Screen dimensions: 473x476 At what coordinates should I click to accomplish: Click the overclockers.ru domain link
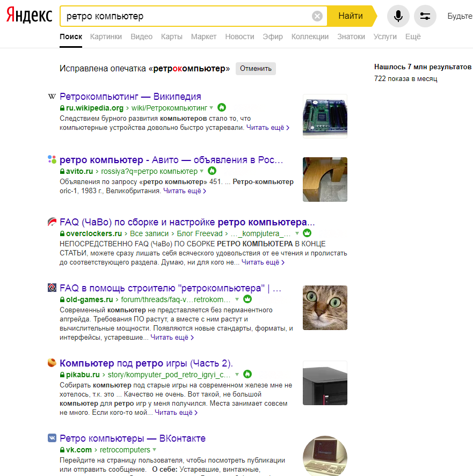point(94,233)
